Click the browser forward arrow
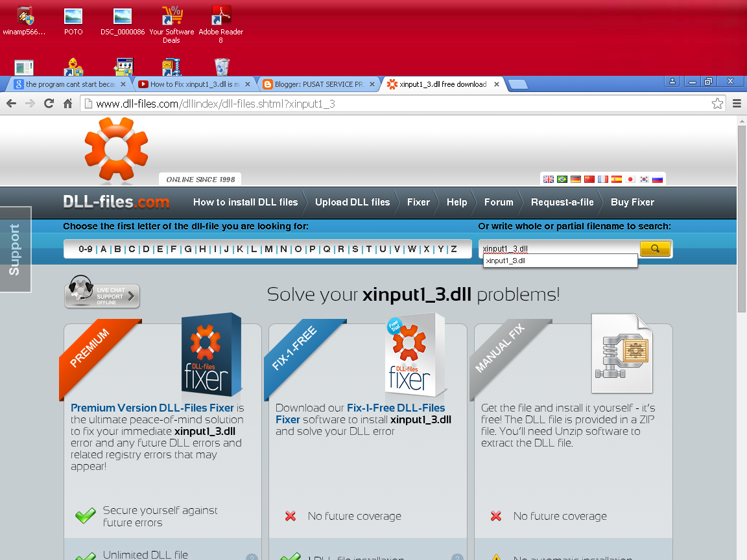This screenshot has height=560, width=747. 30,103
